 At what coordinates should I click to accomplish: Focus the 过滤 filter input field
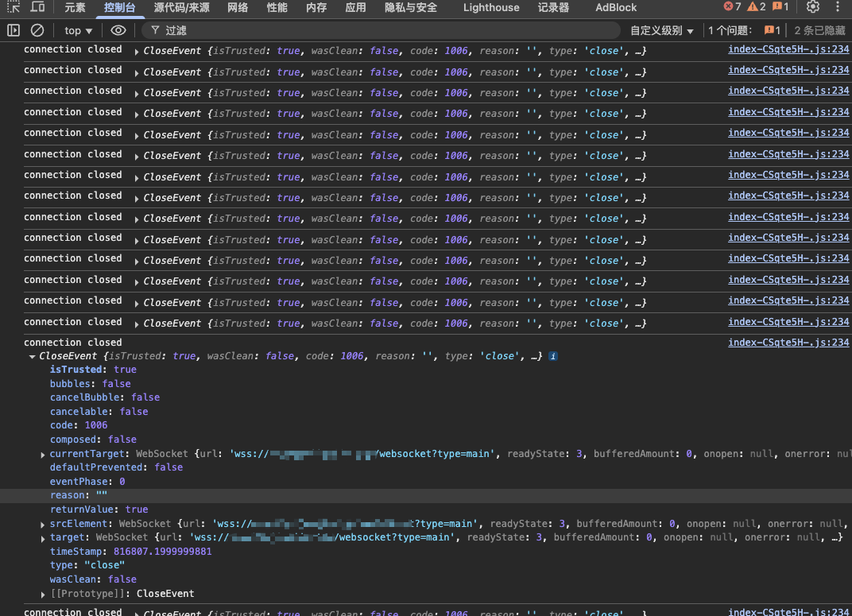coord(381,30)
